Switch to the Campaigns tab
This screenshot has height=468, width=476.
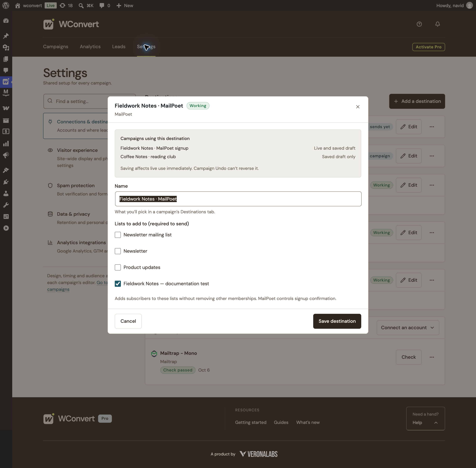pos(56,46)
